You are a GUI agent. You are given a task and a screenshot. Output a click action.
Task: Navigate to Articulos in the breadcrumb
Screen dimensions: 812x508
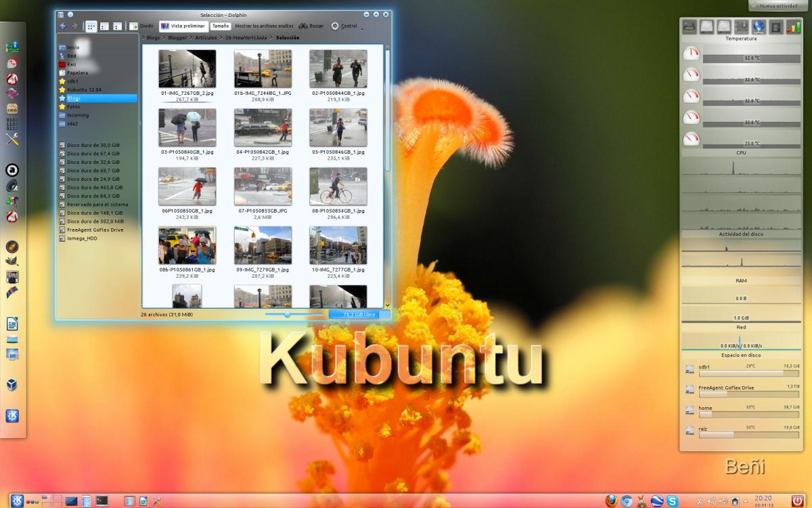206,38
